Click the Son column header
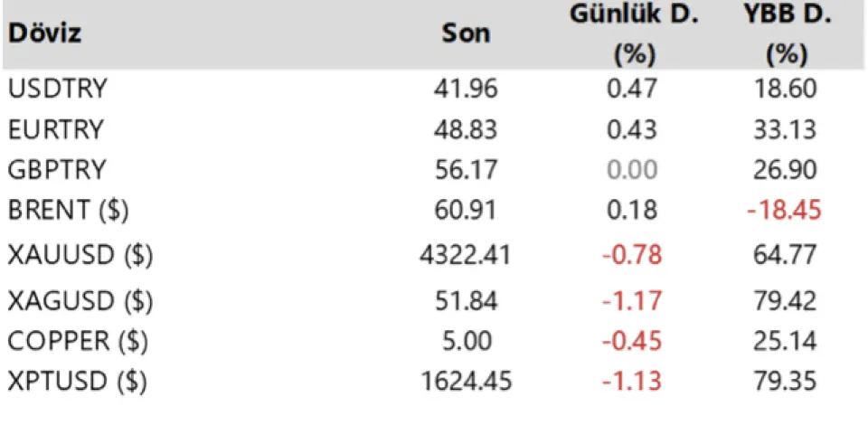The width and height of the screenshot is (868, 425). 467,34
